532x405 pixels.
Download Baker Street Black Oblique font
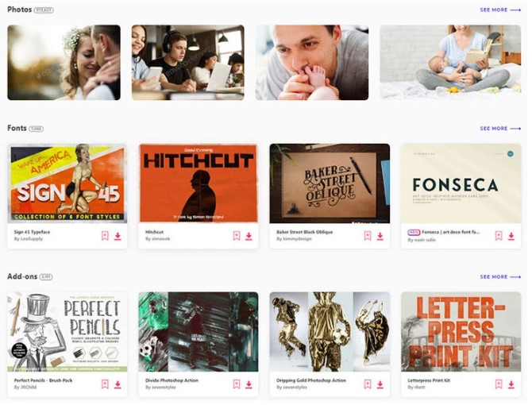pos(380,236)
